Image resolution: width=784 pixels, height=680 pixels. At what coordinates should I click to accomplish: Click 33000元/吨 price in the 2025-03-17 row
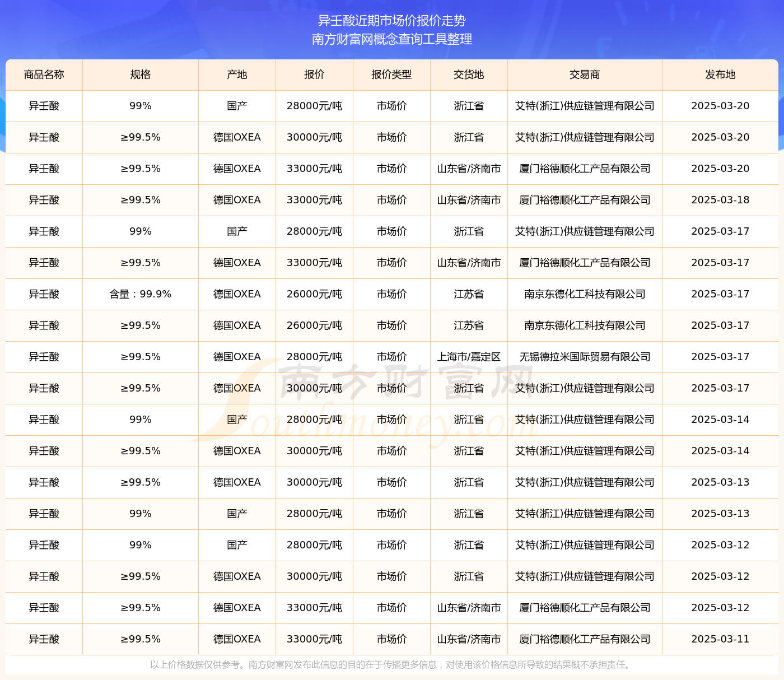click(314, 263)
